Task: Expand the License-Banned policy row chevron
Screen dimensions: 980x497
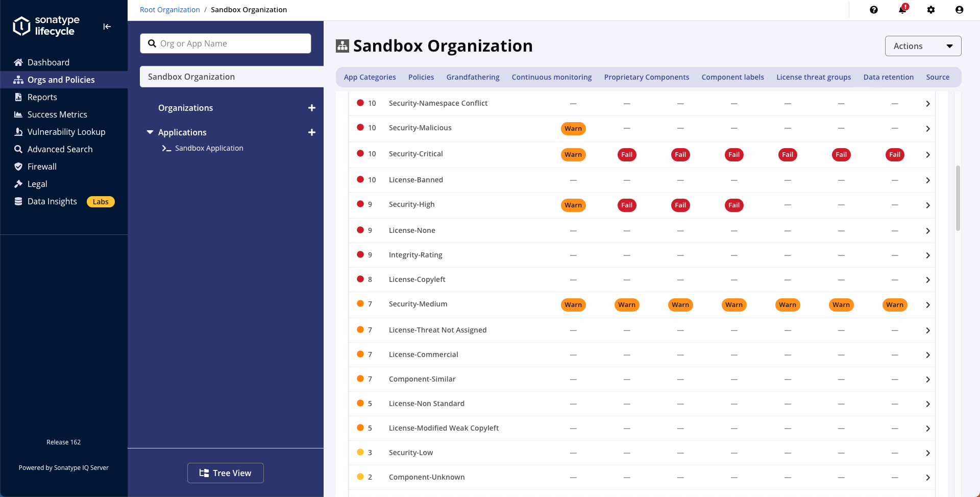Action: point(927,180)
